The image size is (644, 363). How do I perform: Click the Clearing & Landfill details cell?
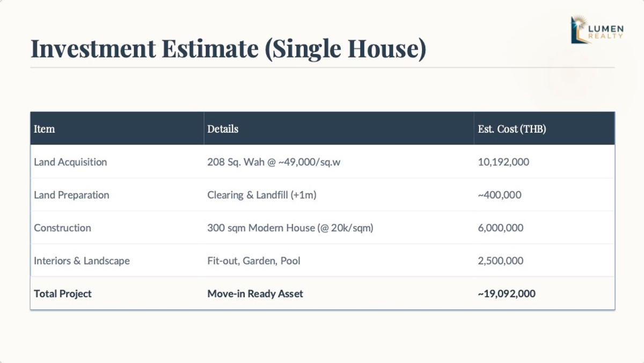click(x=262, y=195)
